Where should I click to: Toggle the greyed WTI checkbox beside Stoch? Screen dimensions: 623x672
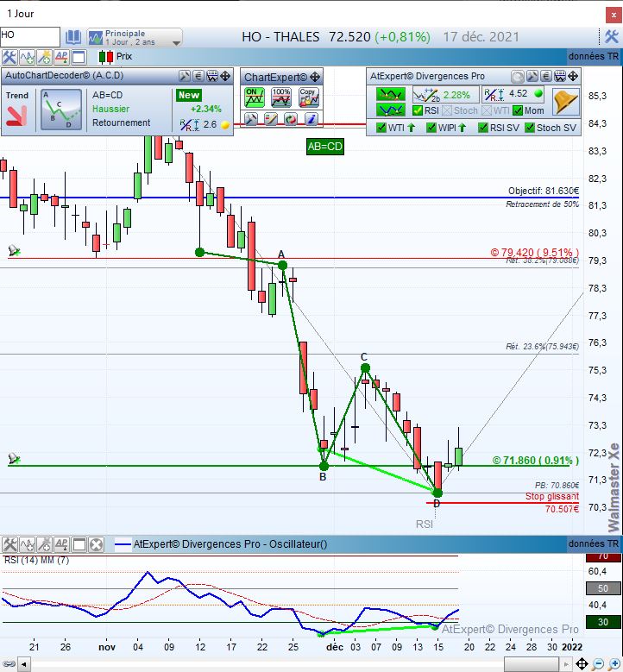click(x=487, y=110)
